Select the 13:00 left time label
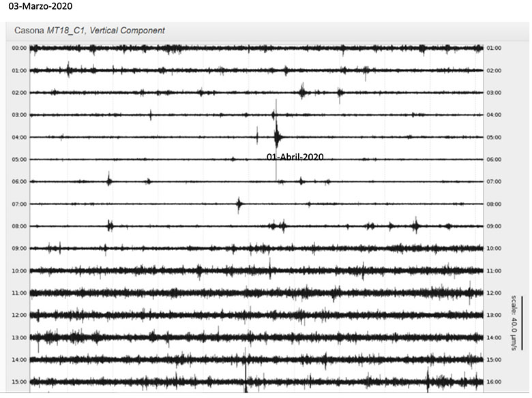 coord(19,337)
